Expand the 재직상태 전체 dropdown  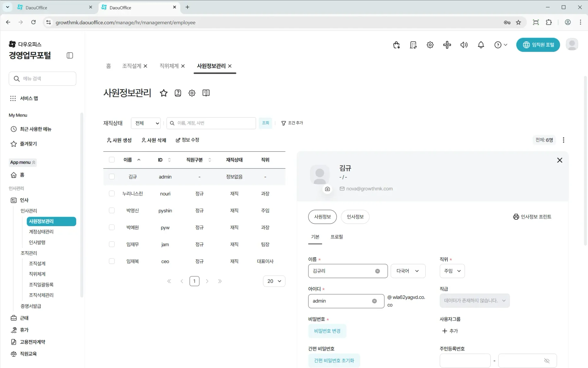point(146,123)
